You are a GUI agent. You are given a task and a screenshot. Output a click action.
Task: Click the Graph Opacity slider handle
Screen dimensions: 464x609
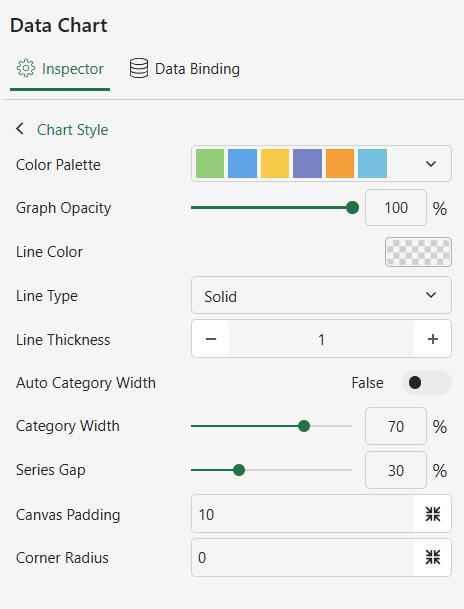pos(352,207)
